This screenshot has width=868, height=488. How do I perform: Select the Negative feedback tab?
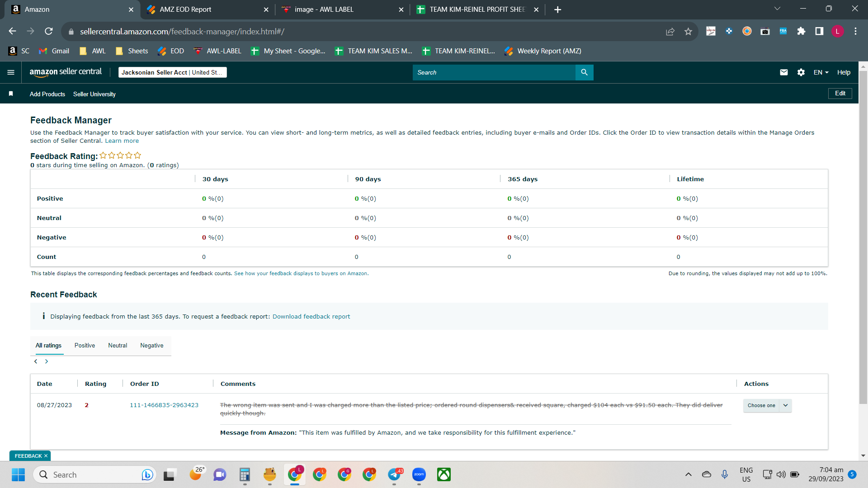[152, 345]
